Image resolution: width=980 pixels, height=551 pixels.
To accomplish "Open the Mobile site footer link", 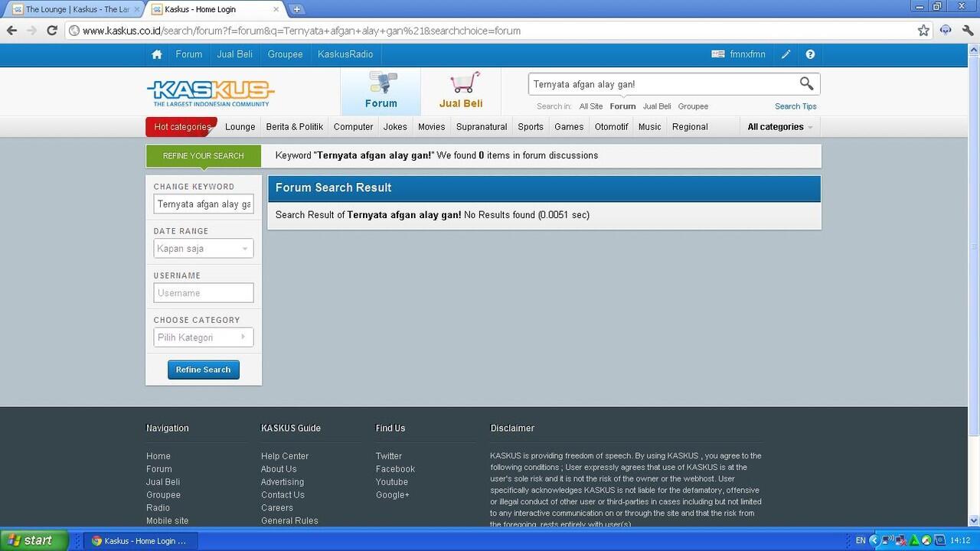I will coord(168,521).
